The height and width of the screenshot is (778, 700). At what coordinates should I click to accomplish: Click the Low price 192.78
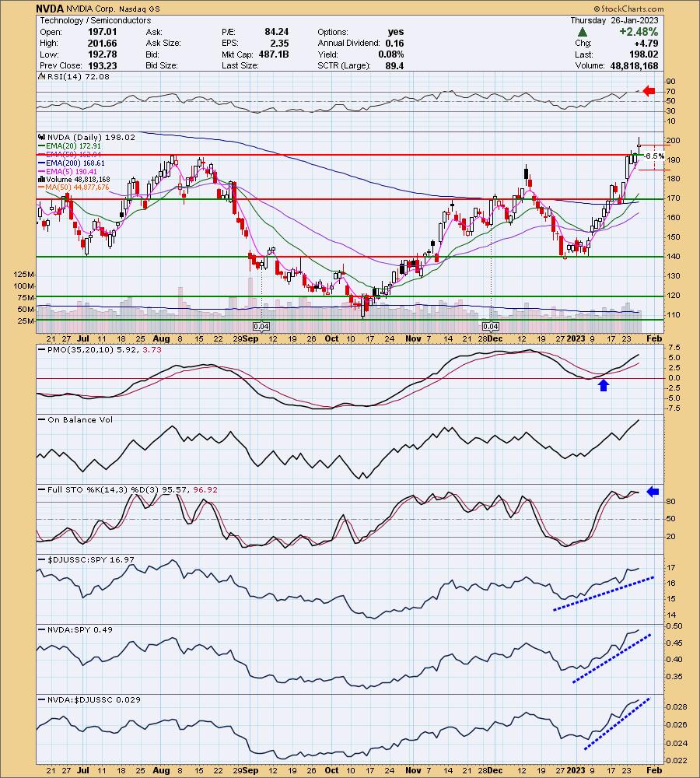tap(102, 54)
